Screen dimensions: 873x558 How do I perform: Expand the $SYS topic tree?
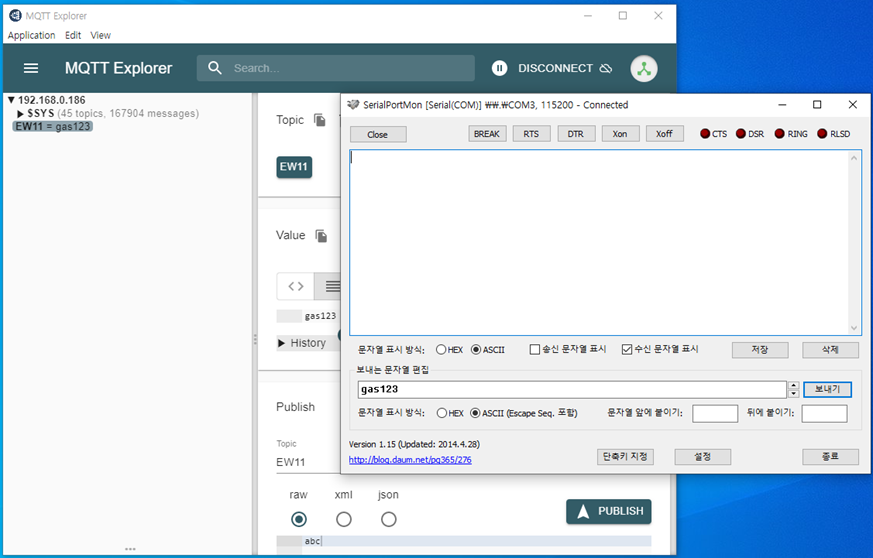pos(21,114)
